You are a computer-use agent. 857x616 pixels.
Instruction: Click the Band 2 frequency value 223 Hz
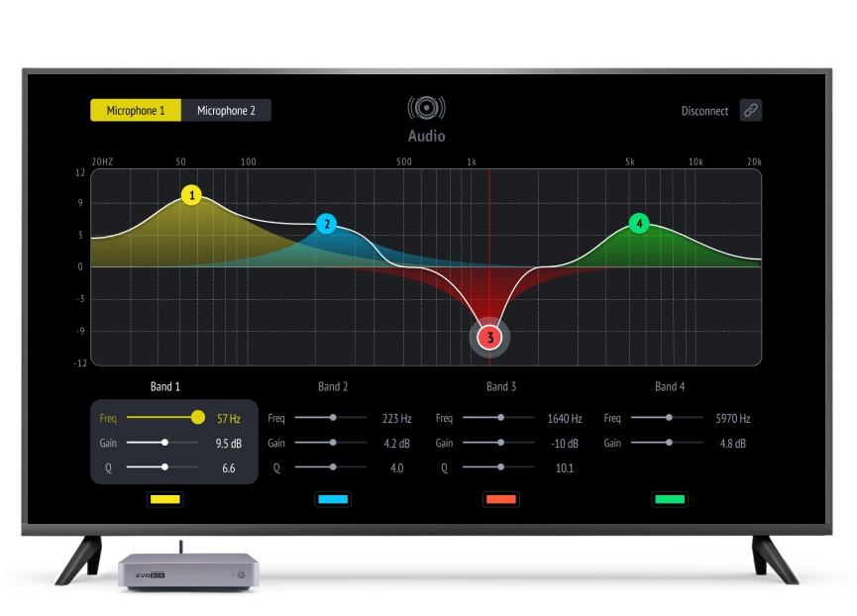396,419
